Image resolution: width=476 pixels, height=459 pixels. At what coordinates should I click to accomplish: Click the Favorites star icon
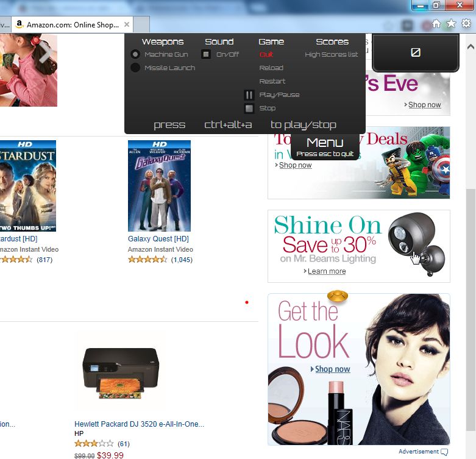[451, 23]
